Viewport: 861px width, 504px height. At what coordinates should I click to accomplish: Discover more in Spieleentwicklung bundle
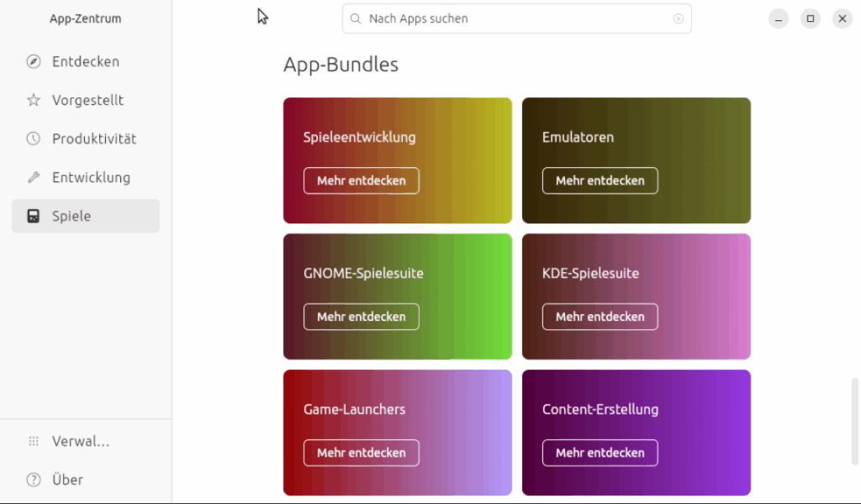pos(361,181)
